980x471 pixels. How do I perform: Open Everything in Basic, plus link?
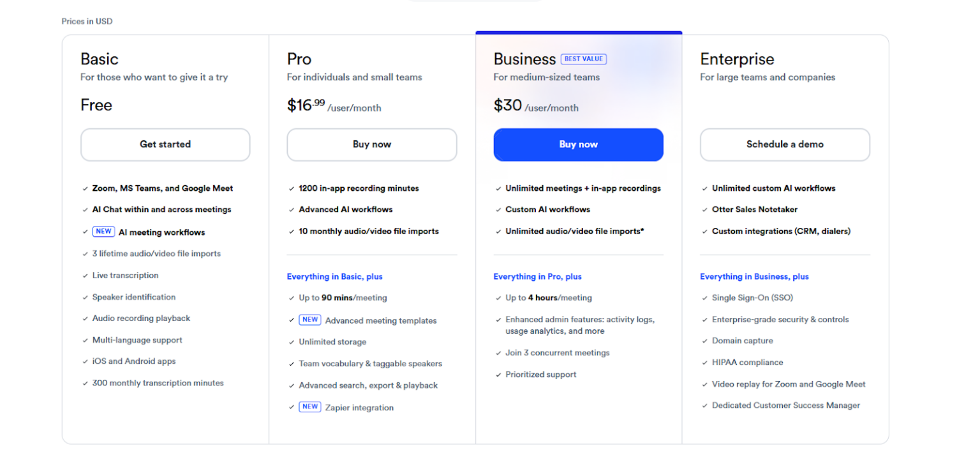pos(334,276)
